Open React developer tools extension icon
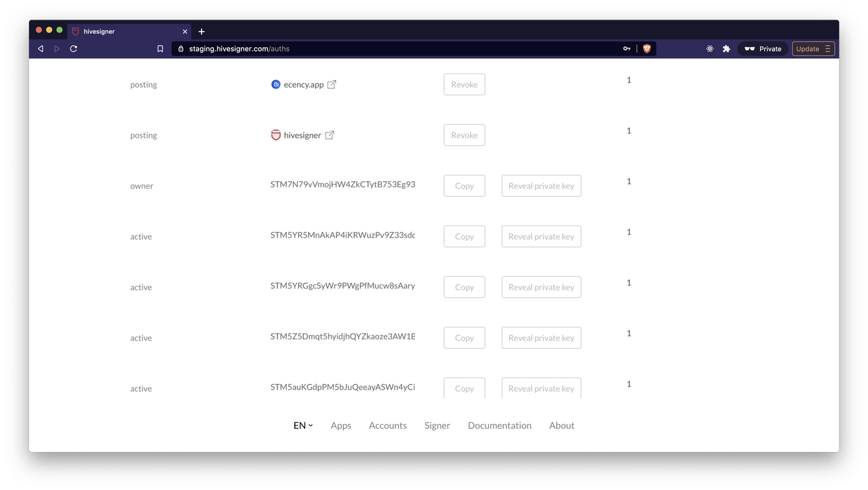 point(710,49)
